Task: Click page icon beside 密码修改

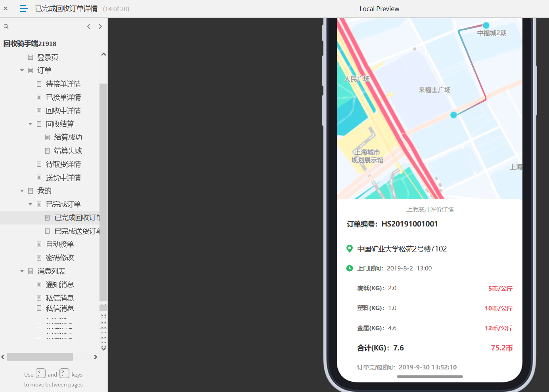Action: [x=39, y=258]
